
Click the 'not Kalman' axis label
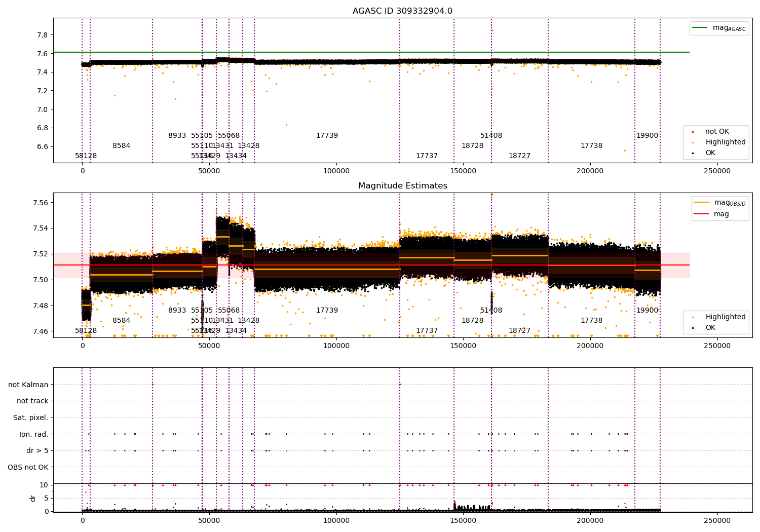pos(28,385)
